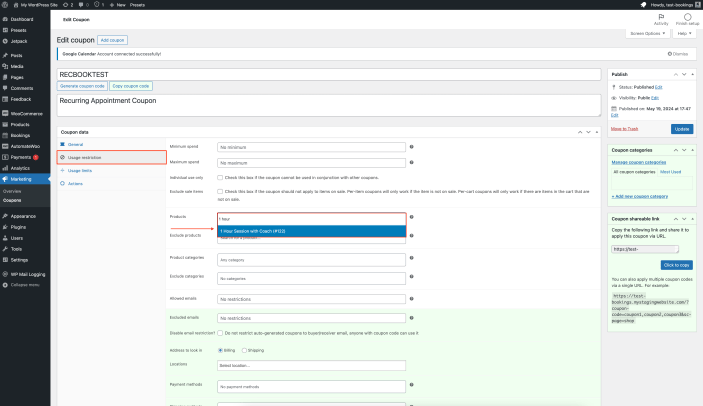Viewport: 703px width, 406px height.
Task: Click Move to Trash link
Action: click(624, 129)
